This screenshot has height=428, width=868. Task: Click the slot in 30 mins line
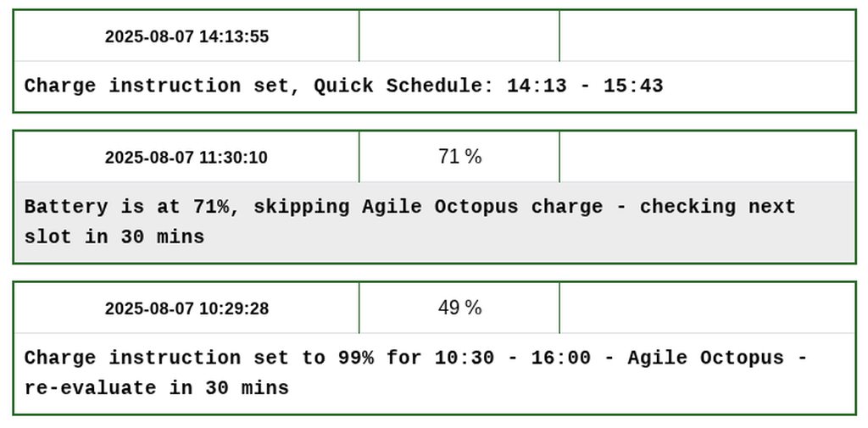114,237
